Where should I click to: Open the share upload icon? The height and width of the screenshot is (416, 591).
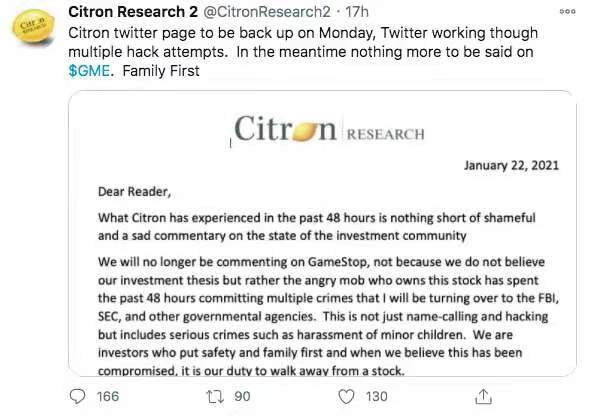484,396
